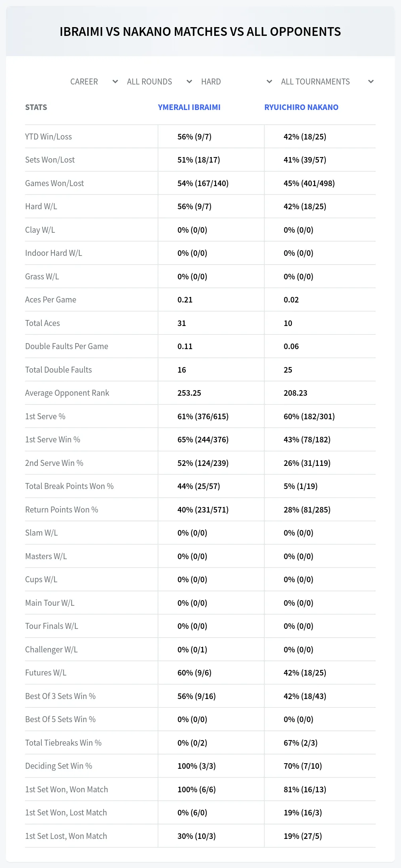This screenshot has height=868, width=401.
Task: Open the CAREER period dropdown
Action: pyautogui.click(x=94, y=82)
